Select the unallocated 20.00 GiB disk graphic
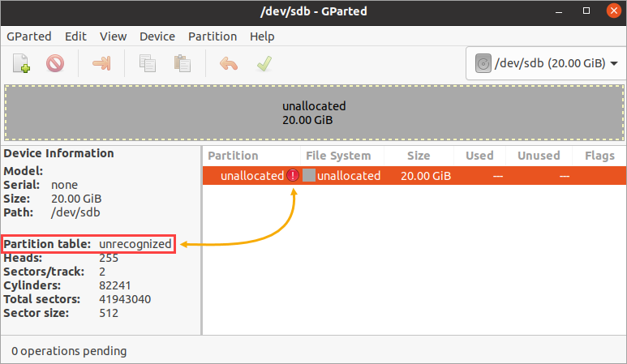This screenshot has height=364, width=627. tap(314, 113)
